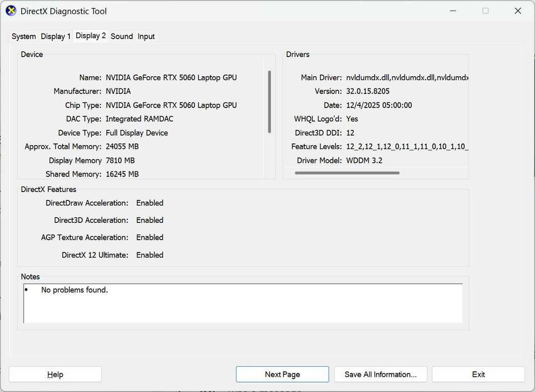Click AGP Texture Acceleration 'Enabled' value

pyautogui.click(x=150, y=237)
